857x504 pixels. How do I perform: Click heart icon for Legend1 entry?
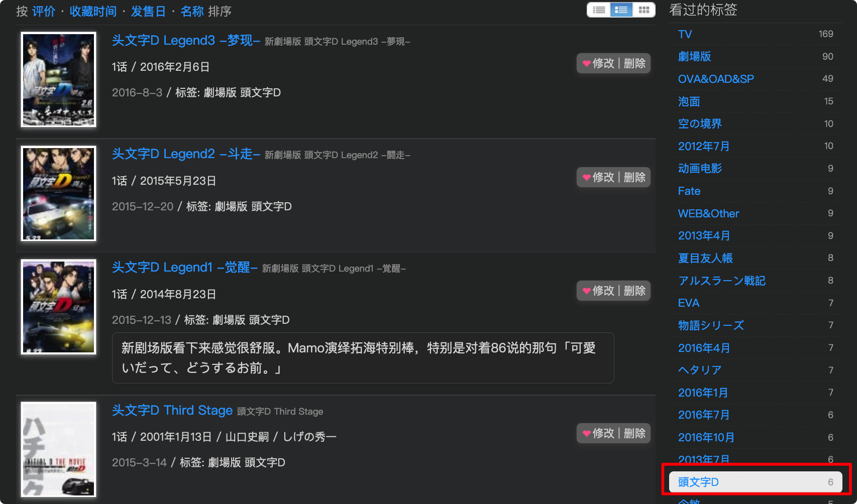coord(586,291)
